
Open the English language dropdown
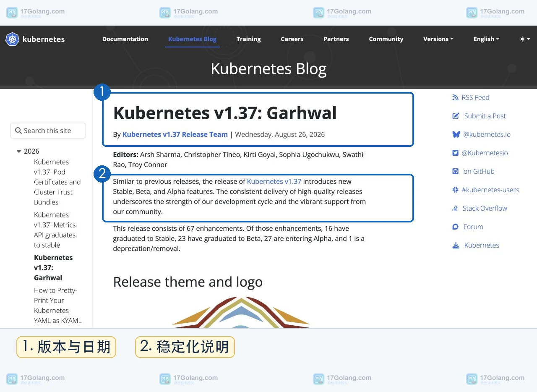click(486, 39)
